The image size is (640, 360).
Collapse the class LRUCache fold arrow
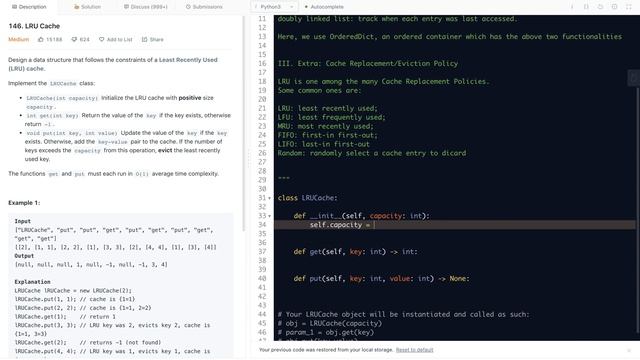269,198
